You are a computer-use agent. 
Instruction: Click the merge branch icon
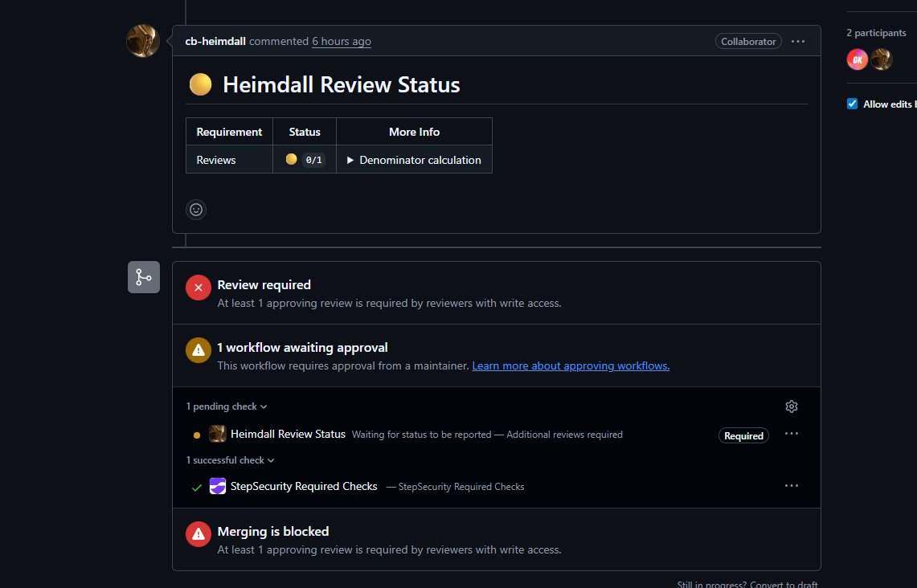pyautogui.click(x=144, y=277)
